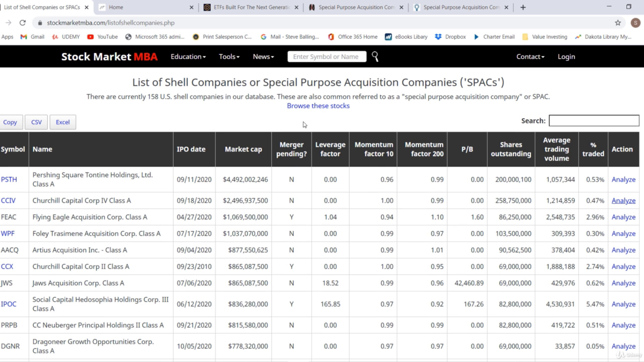Open the IPOC symbol link

click(9, 304)
